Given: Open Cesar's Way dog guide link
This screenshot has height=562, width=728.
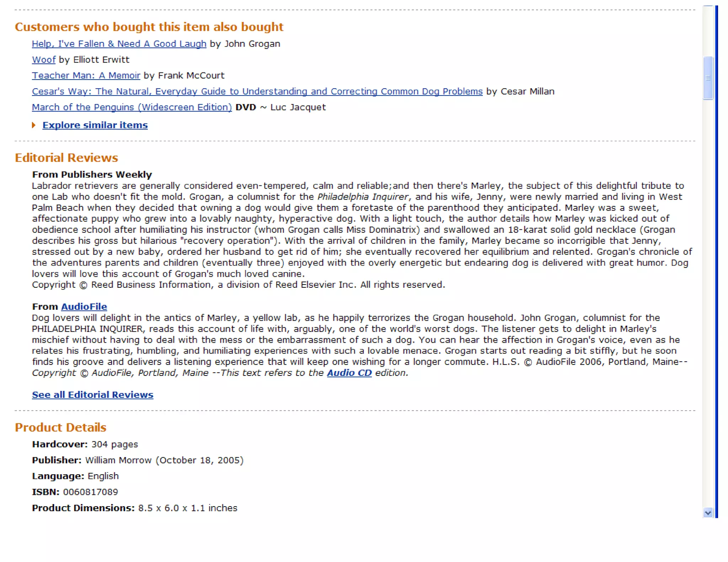Looking at the screenshot, I should (x=257, y=91).
